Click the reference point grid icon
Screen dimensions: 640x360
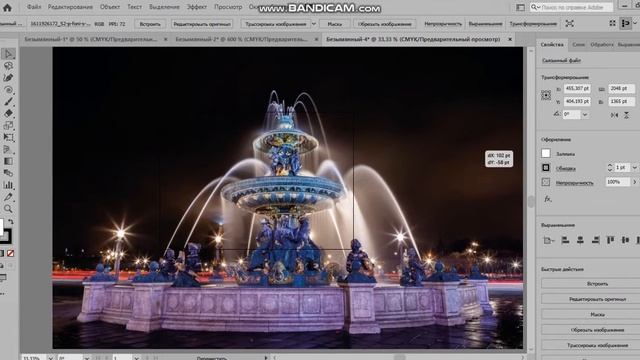click(546, 95)
